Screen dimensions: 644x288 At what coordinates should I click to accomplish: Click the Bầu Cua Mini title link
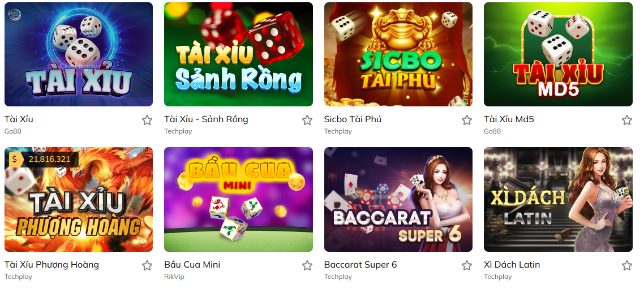pos(192,265)
